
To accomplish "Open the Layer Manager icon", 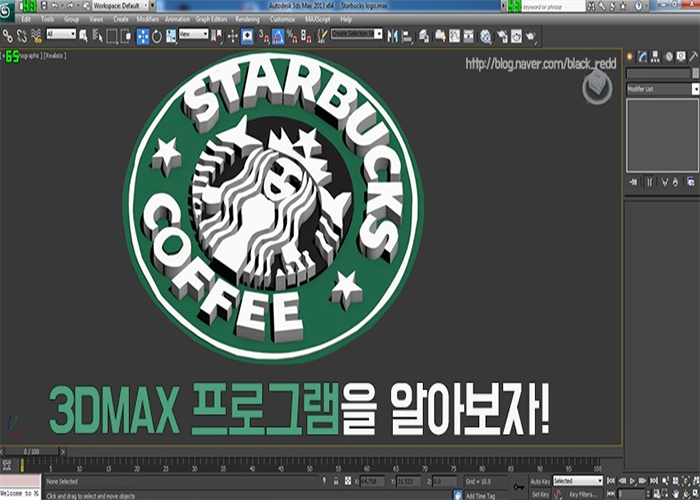I will coord(424,36).
